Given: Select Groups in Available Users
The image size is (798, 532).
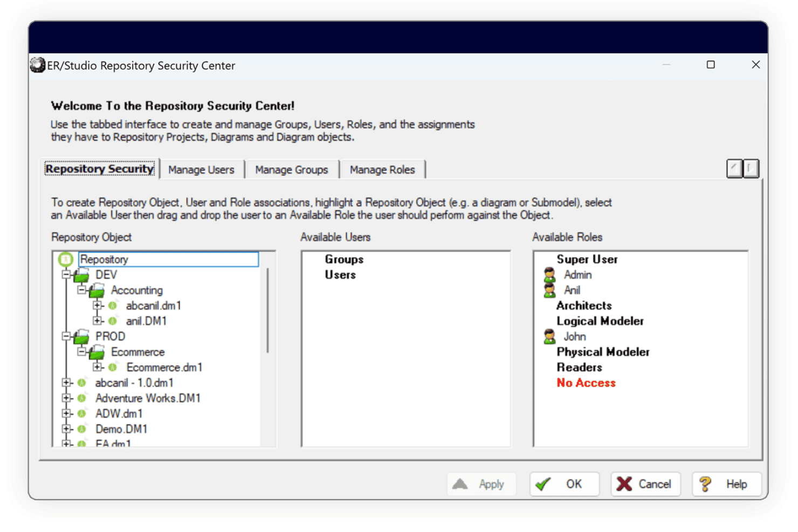Looking at the screenshot, I should pyautogui.click(x=344, y=259).
